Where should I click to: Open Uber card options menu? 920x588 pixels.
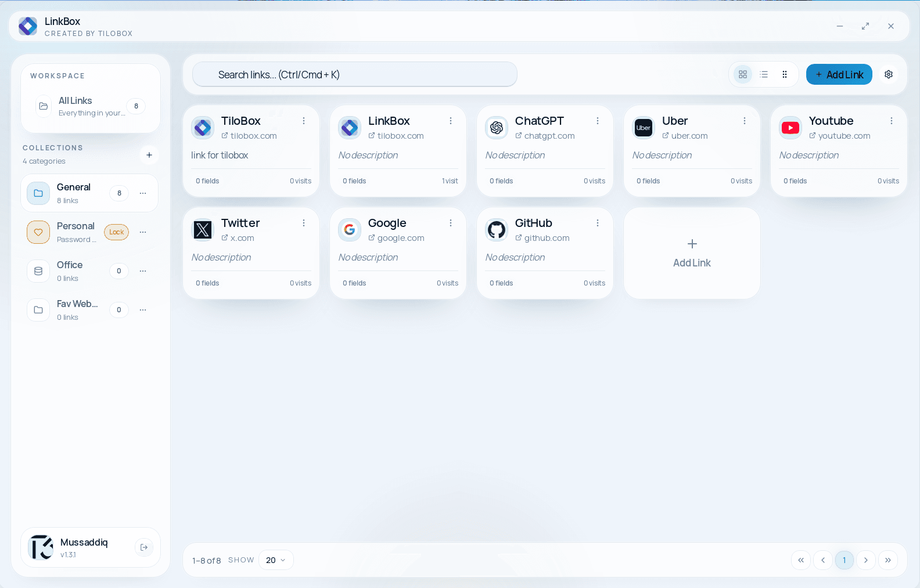(745, 121)
